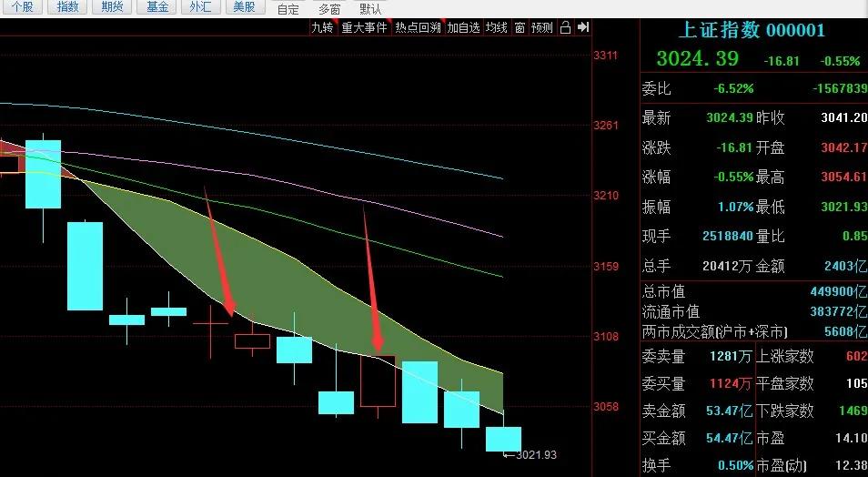Click the 委卖量 value 1281万

(731, 356)
